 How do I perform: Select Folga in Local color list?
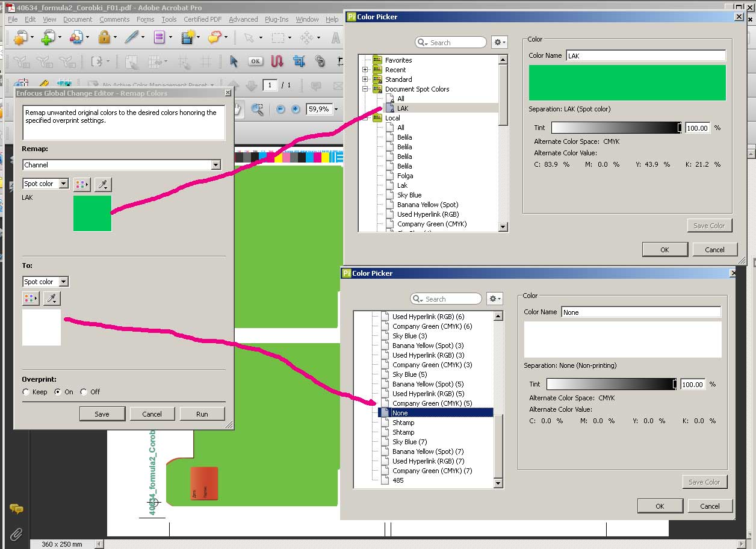pyautogui.click(x=405, y=176)
